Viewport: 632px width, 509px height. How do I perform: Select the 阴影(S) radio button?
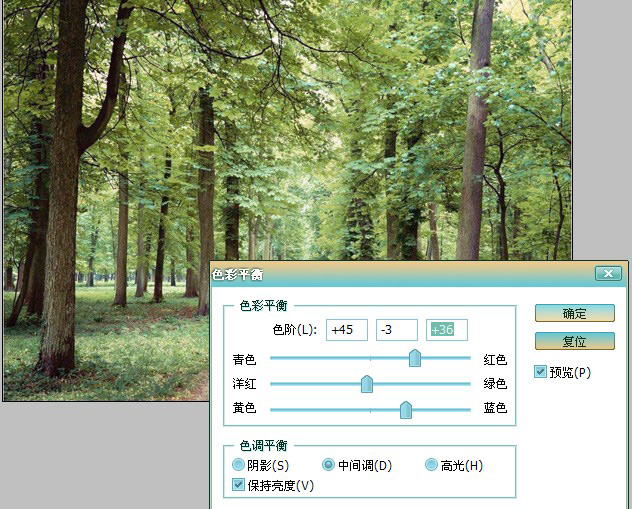pyautogui.click(x=238, y=465)
